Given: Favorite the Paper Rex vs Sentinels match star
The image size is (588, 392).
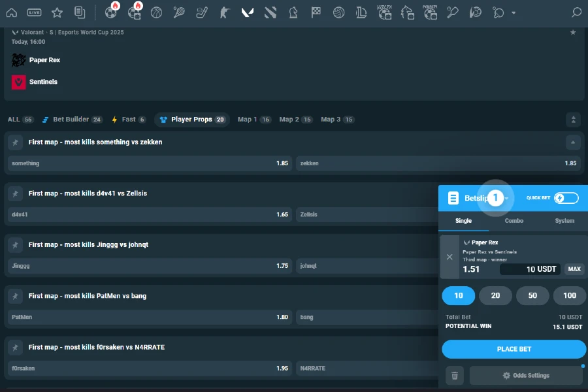Looking at the screenshot, I should click(573, 31).
